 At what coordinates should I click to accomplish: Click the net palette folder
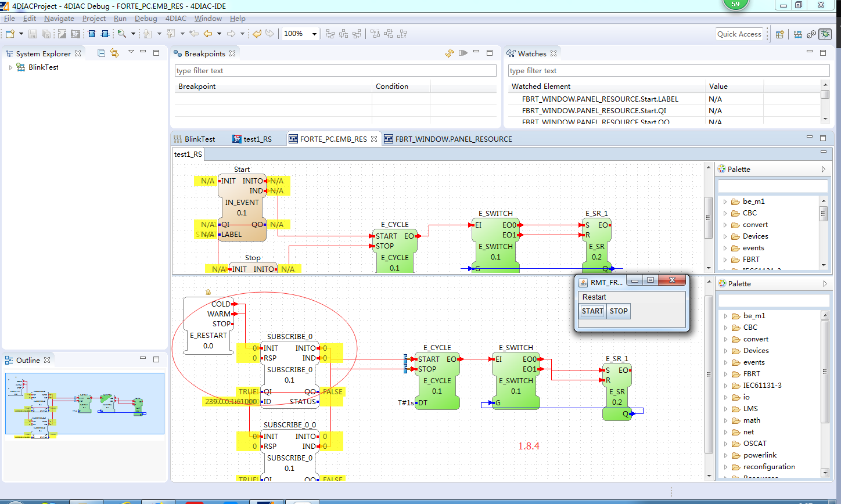pyautogui.click(x=749, y=432)
